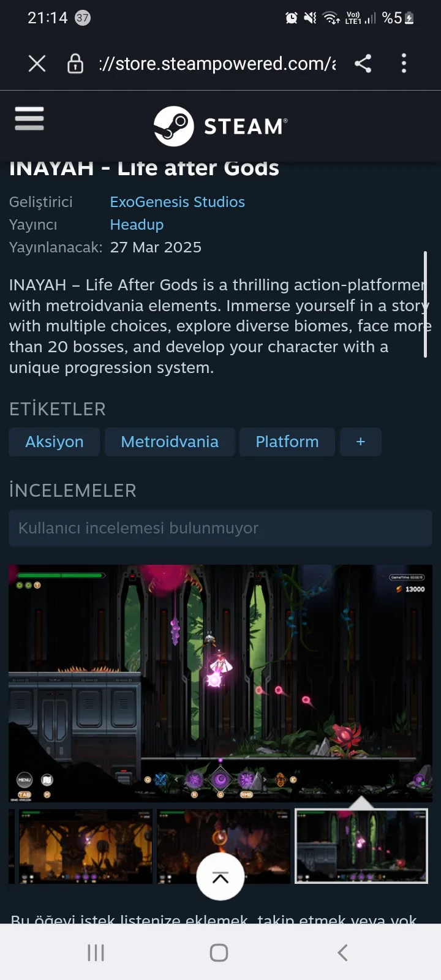Select the highlighted green corridor thumbnail
Image resolution: width=441 pixels, height=980 pixels.
coord(361,846)
